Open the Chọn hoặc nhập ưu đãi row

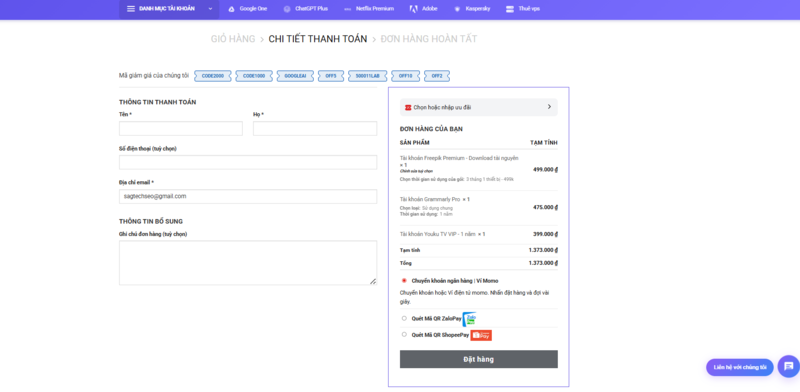(x=479, y=107)
